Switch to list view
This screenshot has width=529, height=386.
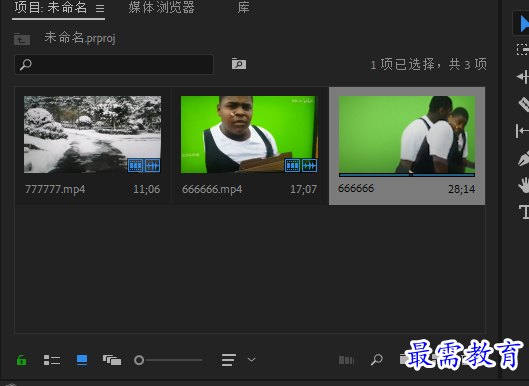pos(52,360)
